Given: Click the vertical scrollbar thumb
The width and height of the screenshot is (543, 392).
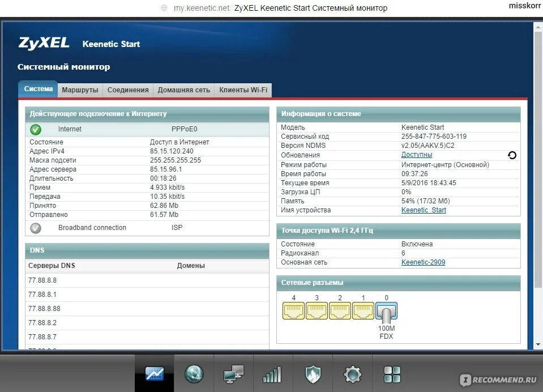Looking at the screenshot, I should 538,159.
